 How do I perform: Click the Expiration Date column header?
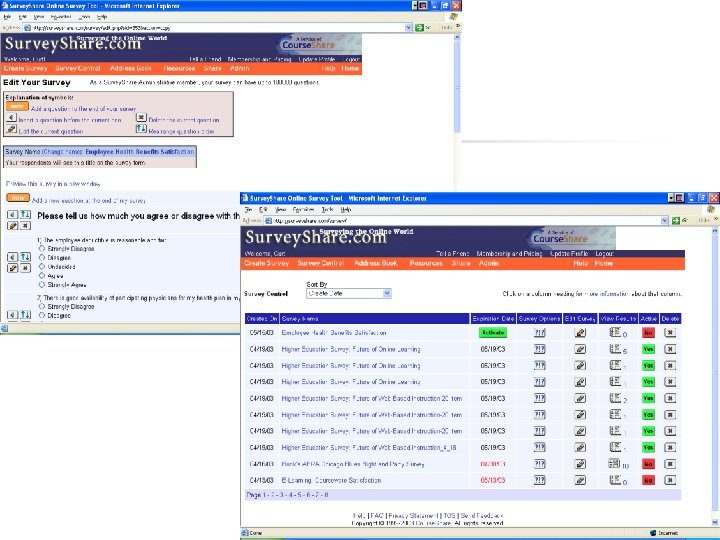coord(493,319)
